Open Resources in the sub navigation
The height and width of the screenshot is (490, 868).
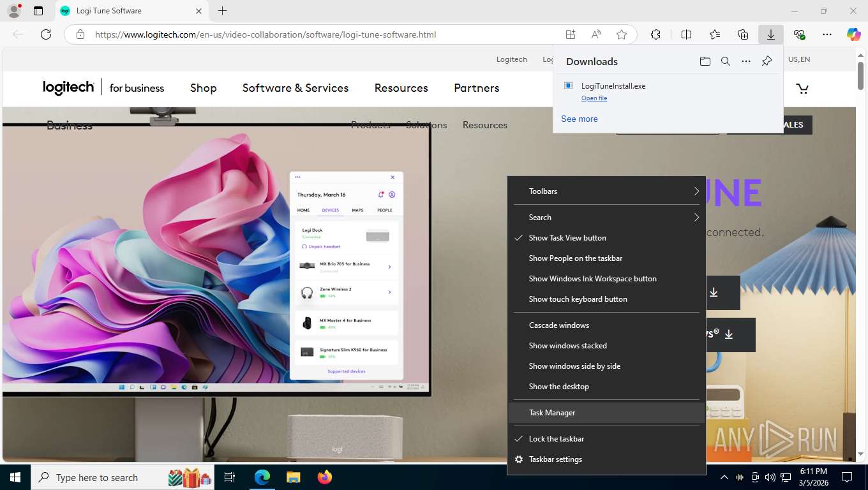pos(485,125)
